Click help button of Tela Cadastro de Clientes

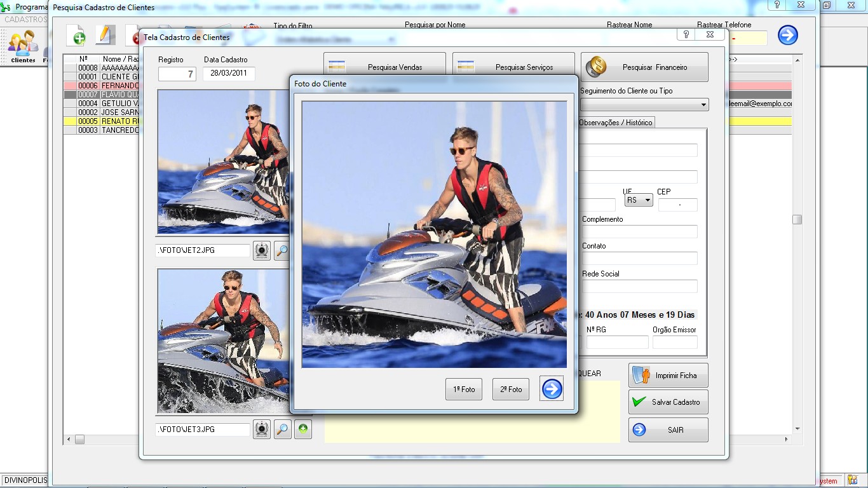point(686,34)
